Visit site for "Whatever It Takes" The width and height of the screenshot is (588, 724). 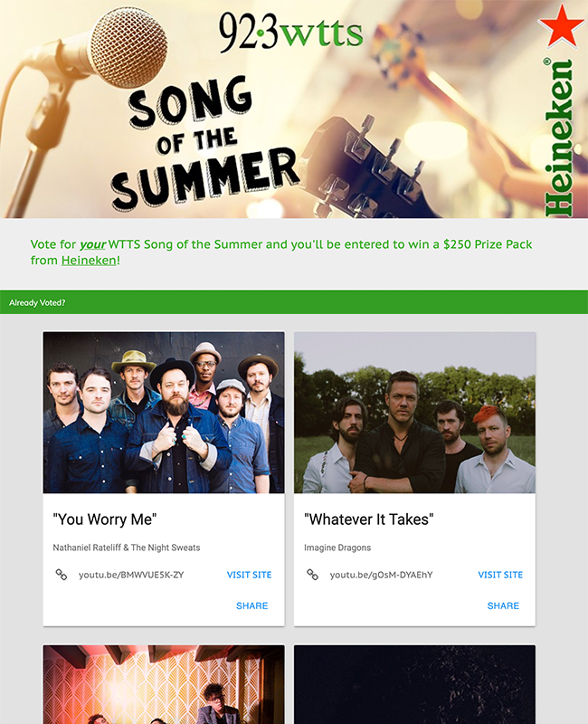(x=500, y=575)
